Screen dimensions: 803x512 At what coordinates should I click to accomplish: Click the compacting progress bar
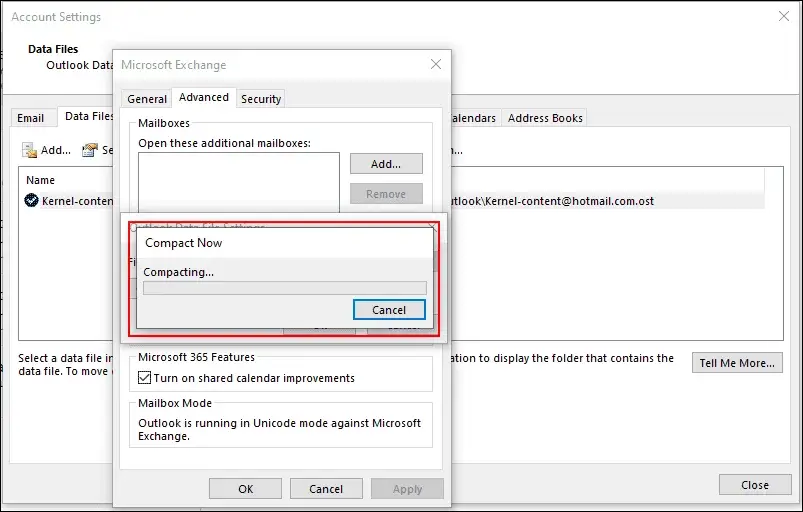(x=285, y=288)
